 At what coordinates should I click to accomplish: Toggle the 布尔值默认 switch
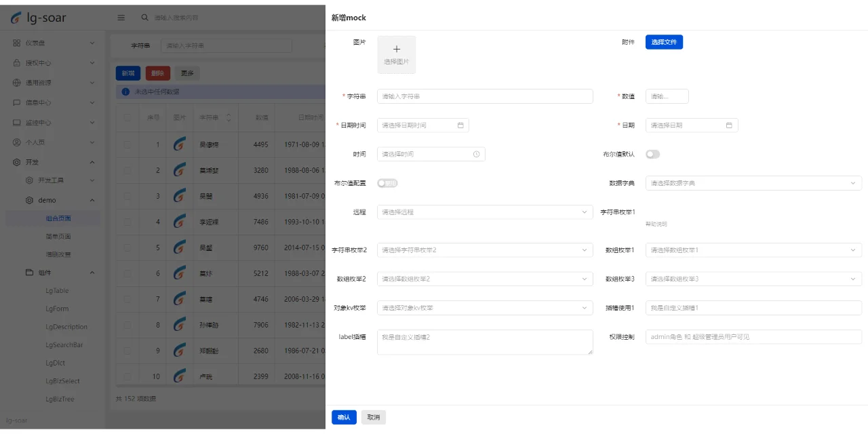pos(652,154)
